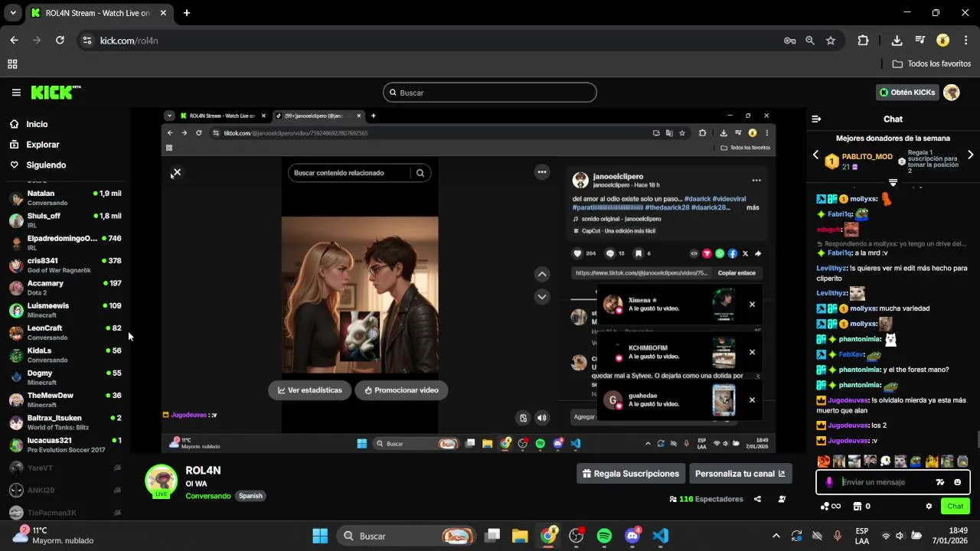Viewport: 980px width, 551px height.
Task: Open Chrome downloads icon
Action: 897,41
